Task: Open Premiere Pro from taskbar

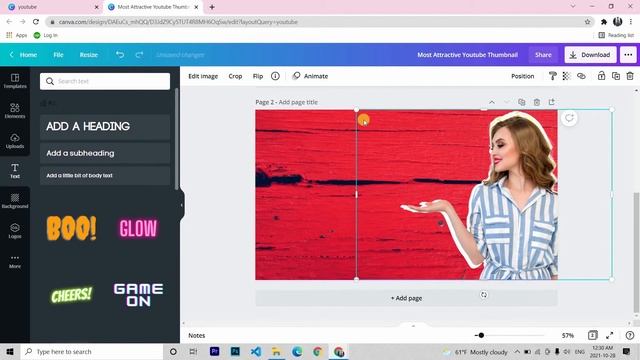Action: point(214,351)
